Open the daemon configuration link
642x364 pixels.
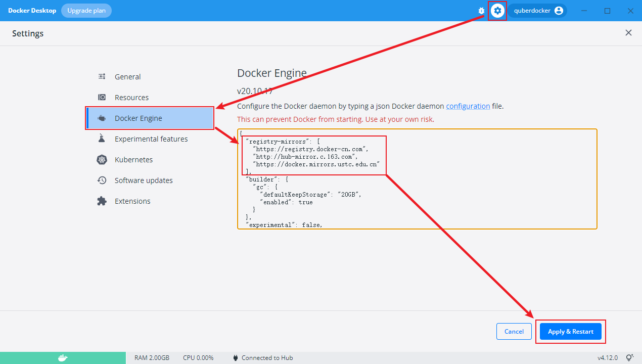468,106
